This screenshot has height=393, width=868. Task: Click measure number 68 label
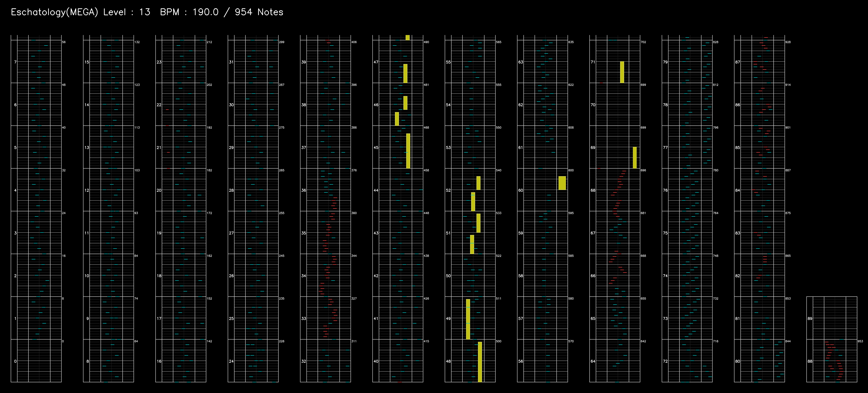click(593, 190)
